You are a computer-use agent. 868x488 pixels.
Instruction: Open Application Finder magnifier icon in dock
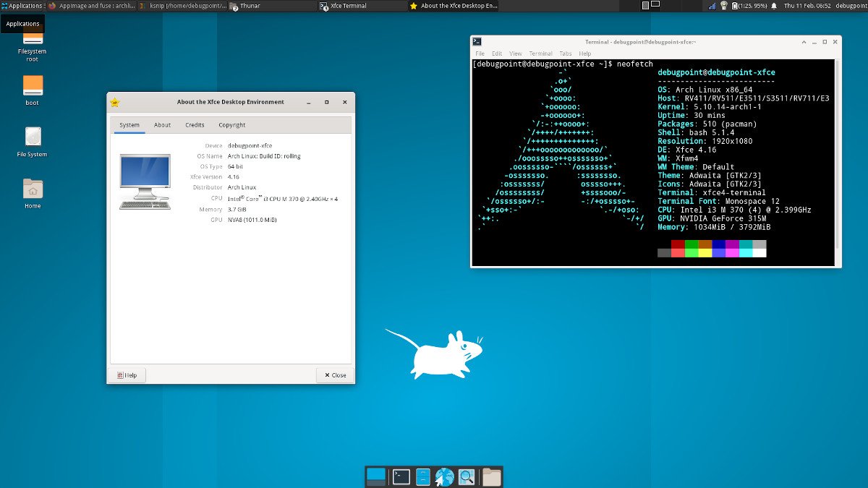467,476
